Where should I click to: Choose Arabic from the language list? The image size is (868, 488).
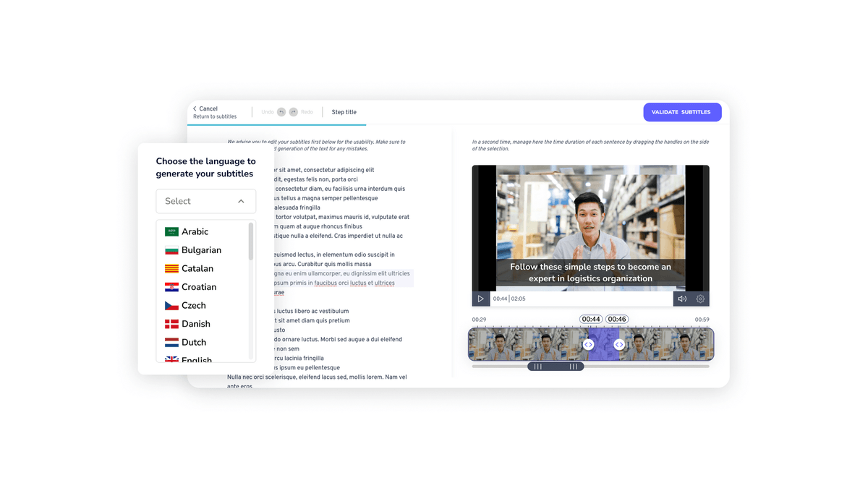195,232
